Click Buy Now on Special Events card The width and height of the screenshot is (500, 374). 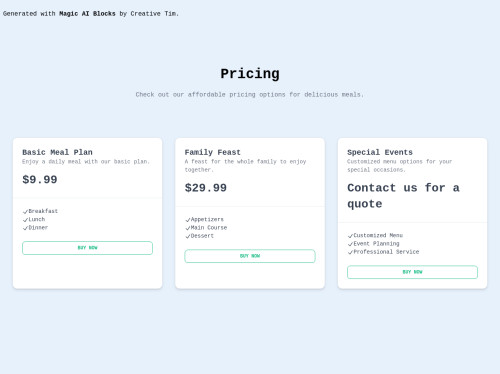(412, 272)
